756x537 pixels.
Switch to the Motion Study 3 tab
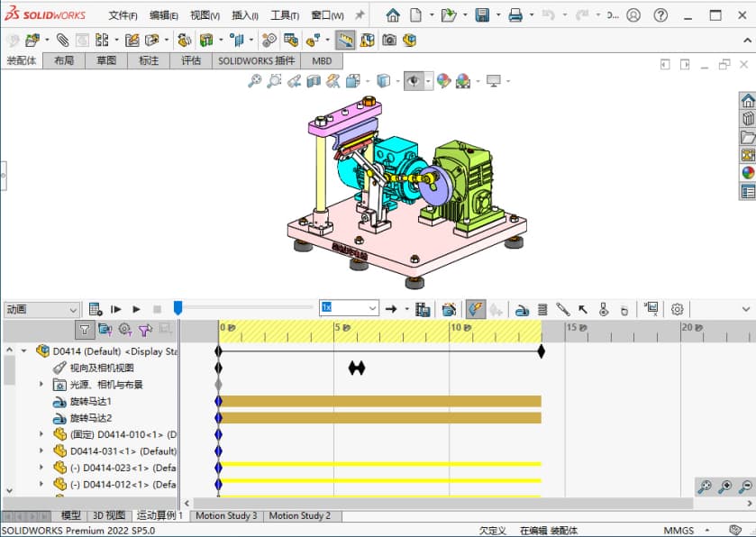pyautogui.click(x=226, y=515)
